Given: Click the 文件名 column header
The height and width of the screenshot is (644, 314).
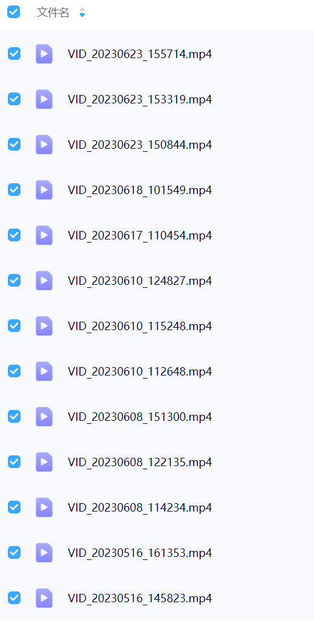Looking at the screenshot, I should (x=53, y=12).
